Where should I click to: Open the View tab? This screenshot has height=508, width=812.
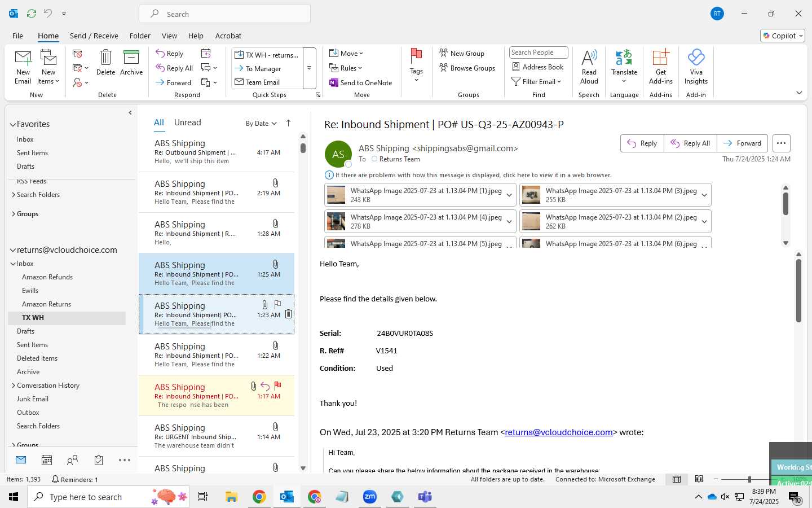point(169,36)
